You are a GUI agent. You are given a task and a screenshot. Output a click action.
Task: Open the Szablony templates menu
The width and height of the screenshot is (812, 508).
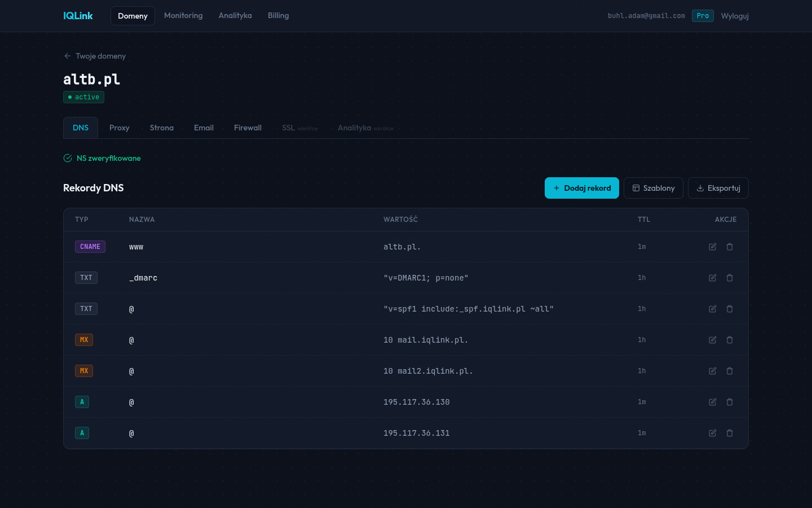pos(653,188)
